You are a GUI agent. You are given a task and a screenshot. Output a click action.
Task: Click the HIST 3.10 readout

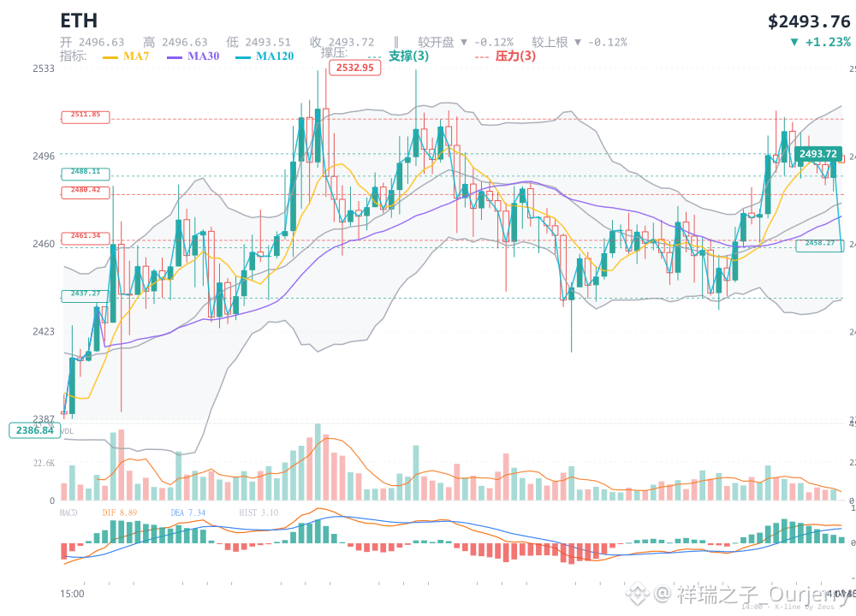(x=259, y=512)
